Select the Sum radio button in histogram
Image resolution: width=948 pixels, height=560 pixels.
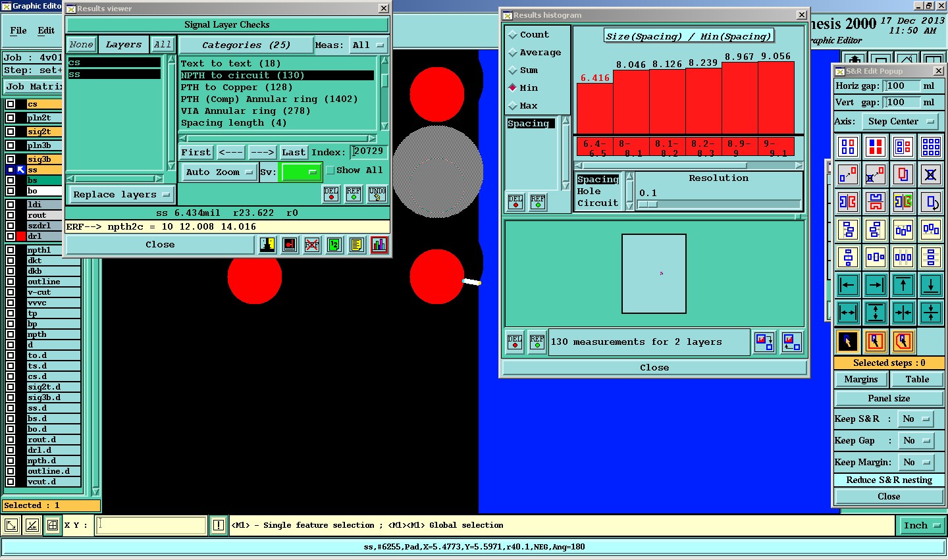(x=513, y=70)
